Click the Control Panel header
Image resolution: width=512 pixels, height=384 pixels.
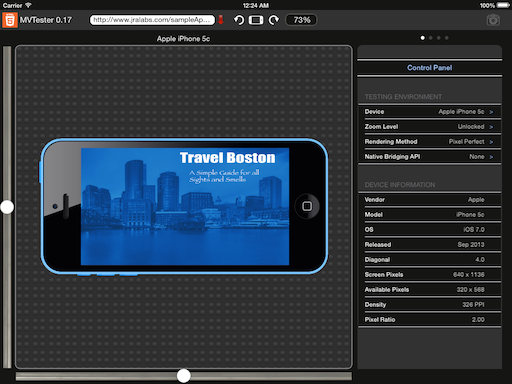pos(429,68)
